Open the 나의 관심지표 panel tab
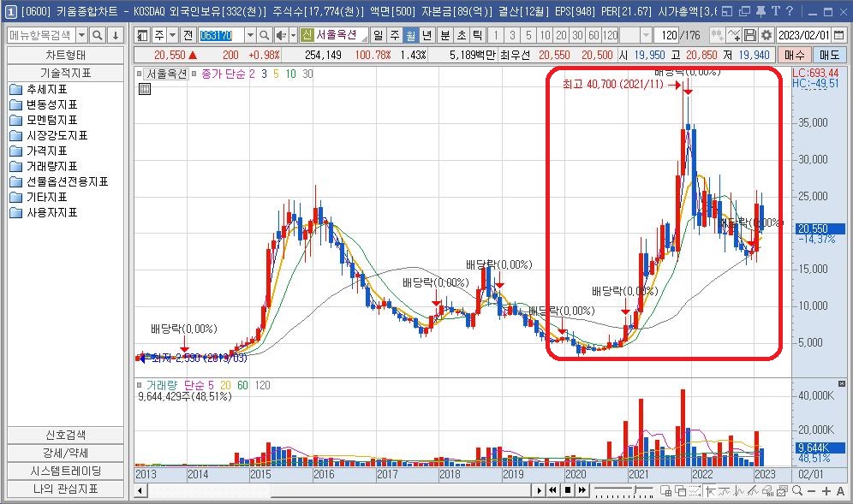This screenshot has height=504, width=853. [66, 489]
